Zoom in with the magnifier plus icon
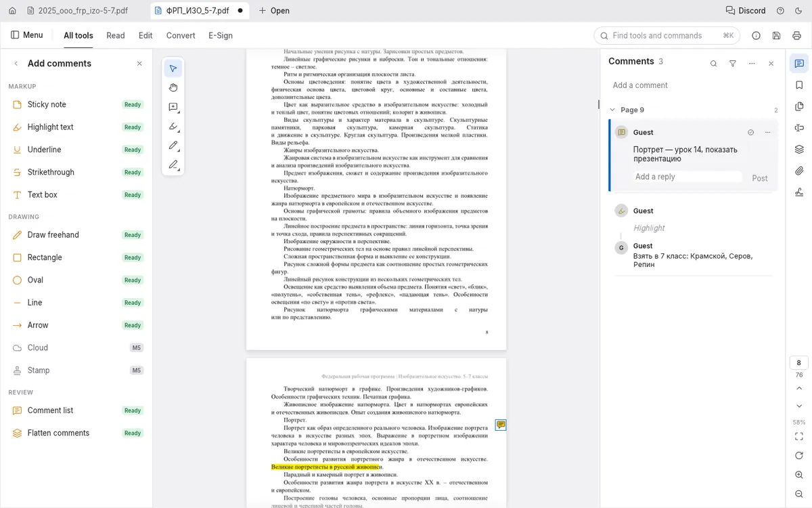The height and width of the screenshot is (508, 812). 799,475
